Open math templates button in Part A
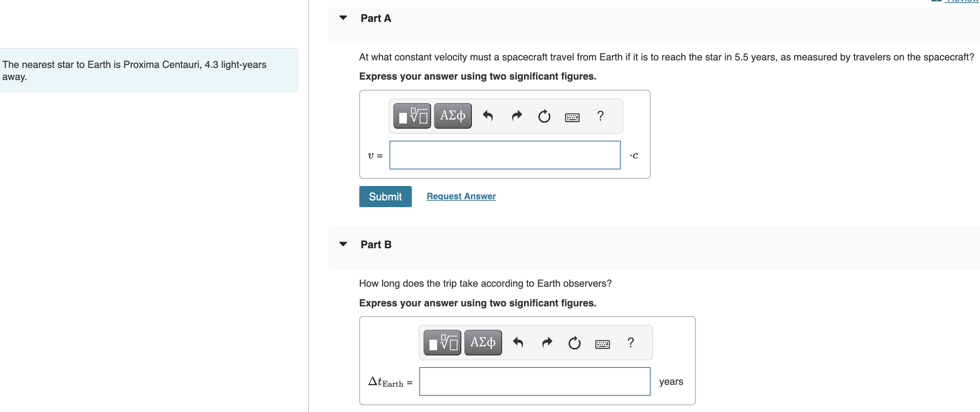 tap(412, 115)
